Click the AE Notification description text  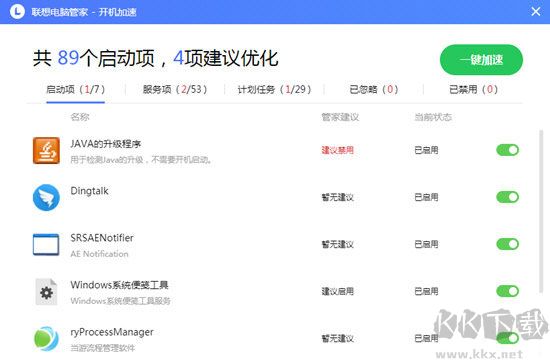click(99, 254)
